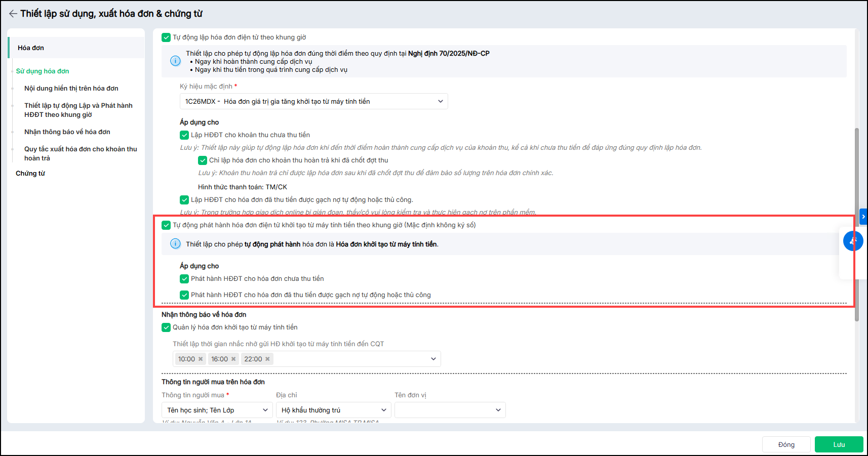Expand the blue side panel arrow

pos(863,217)
